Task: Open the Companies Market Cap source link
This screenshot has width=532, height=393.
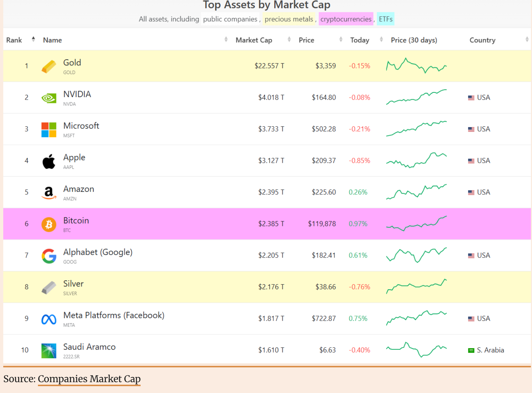Action: pos(89,379)
